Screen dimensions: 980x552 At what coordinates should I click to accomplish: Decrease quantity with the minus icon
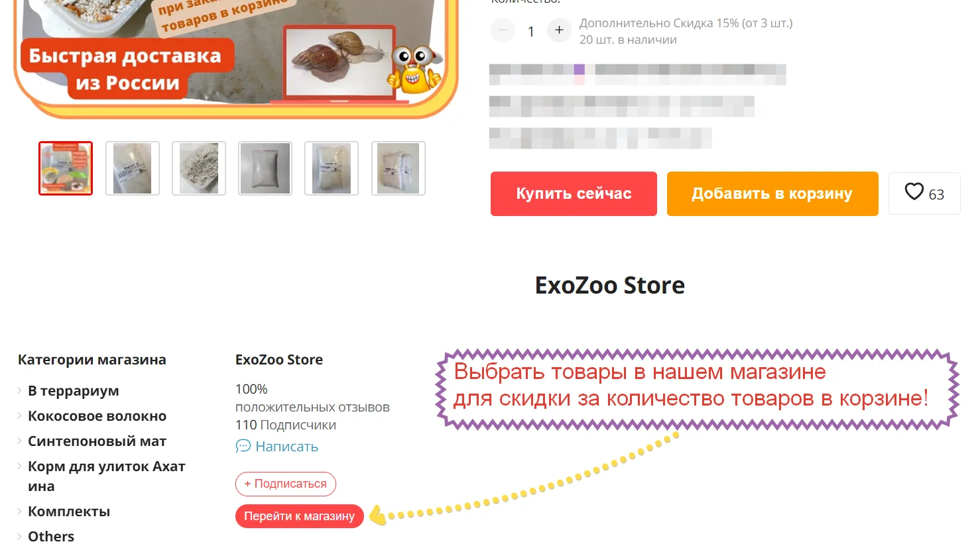(x=503, y=30)
